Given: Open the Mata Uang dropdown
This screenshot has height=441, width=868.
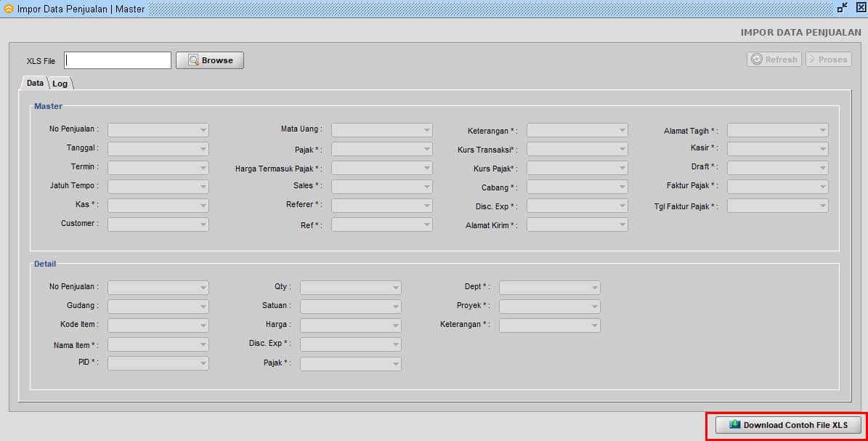Looking at the screenshot, I should point(382,130).
